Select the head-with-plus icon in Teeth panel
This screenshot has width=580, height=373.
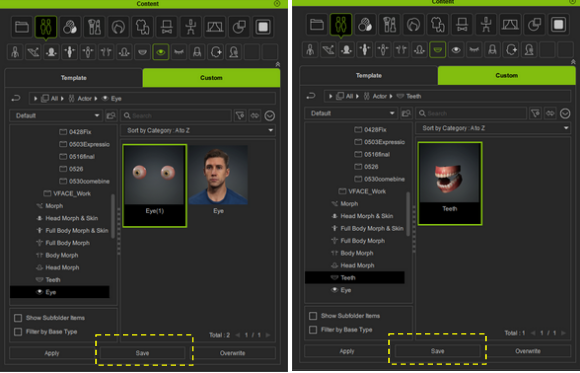coord(511,50)
